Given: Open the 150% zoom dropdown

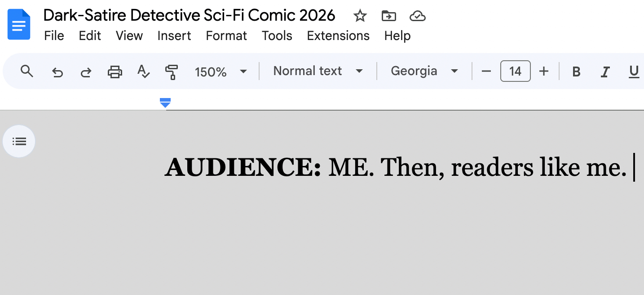Looking at the screenshot, I should (221, 72).
